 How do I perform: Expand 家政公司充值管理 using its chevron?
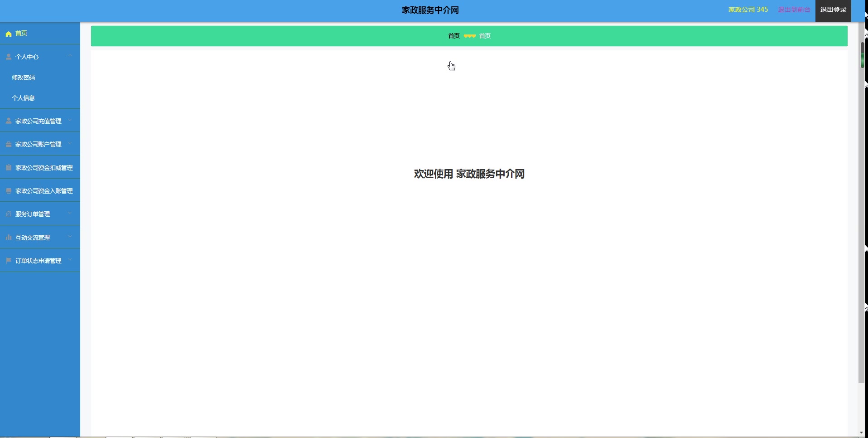point(70,120)
